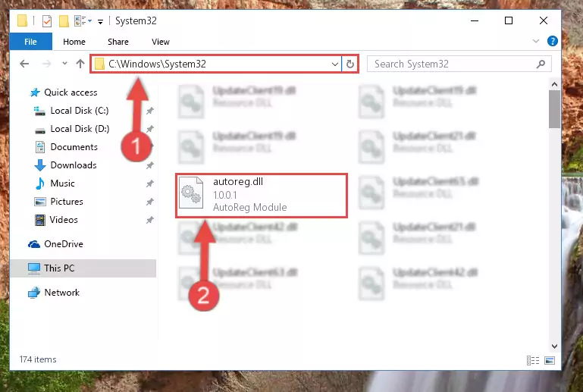
Task: Expand the ribbon with the chevron
Action: pyautogui.click(x=536, y=41)
